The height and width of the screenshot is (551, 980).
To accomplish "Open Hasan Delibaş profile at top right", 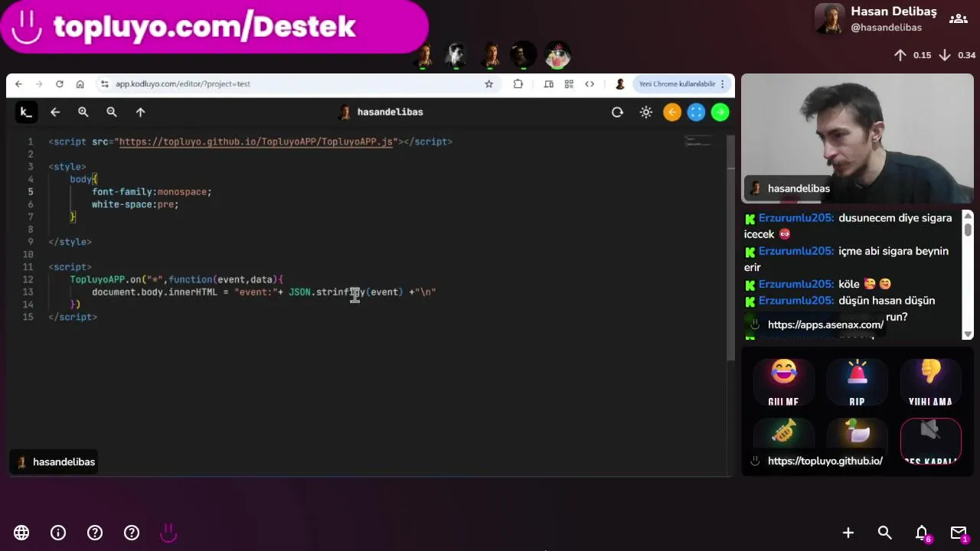I will 876,19.
